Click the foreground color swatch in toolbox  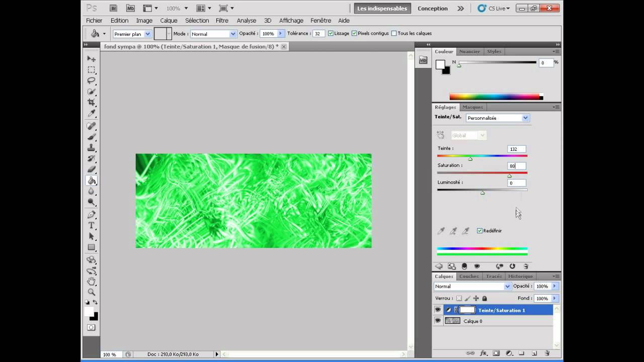[x=89, y=312]
